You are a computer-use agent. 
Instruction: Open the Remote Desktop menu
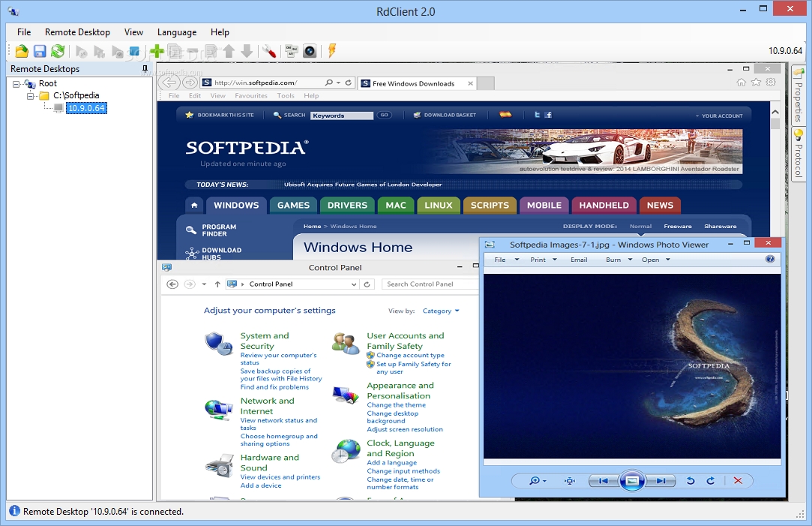click(x=78, y=32)
